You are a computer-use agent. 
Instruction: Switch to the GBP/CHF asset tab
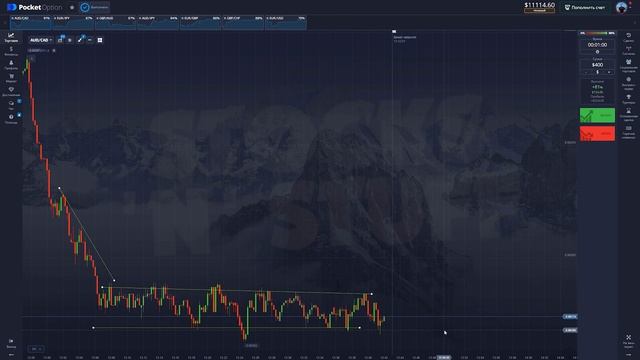click(x=243, y=23)
